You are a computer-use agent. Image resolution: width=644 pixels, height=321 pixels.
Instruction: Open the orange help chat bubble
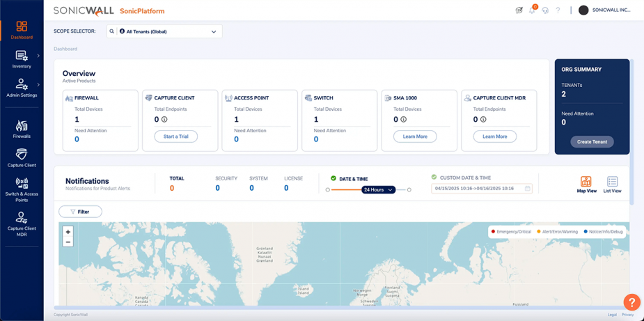pos(631,302)
